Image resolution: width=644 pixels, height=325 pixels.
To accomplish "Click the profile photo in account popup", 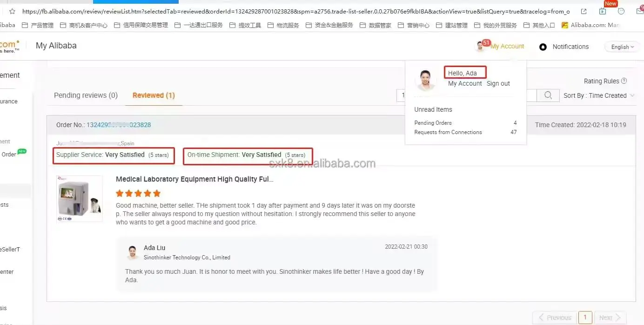I will 425,80.
